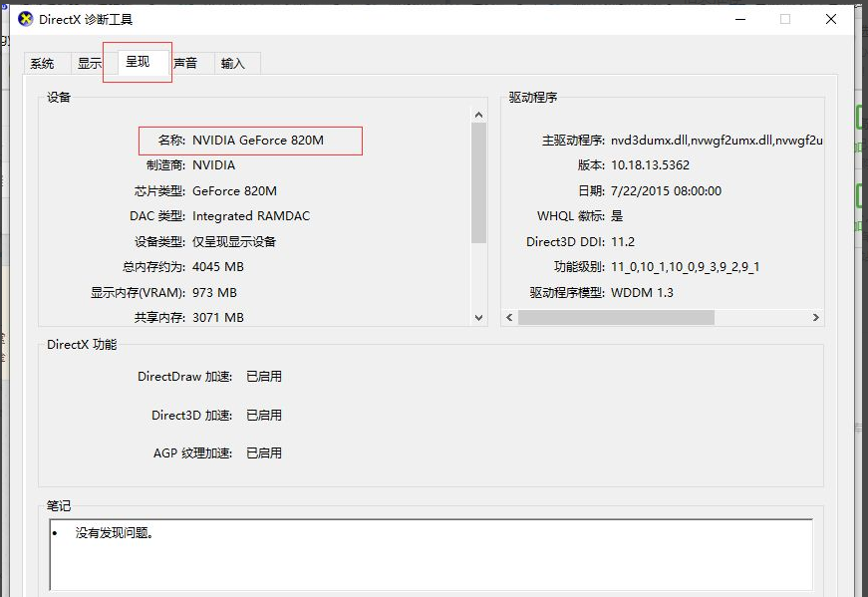The width and height of the screenshot is (868, 597).
Task: Switch to the 系统 tab
Action: [x=44, y=62]
